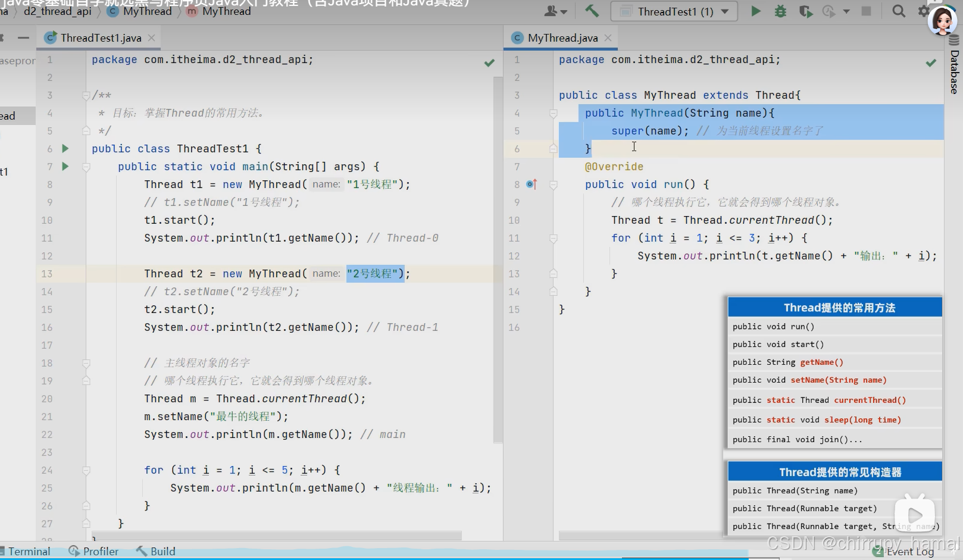
Task: Click m.setName("最牛的线程") on line 21
Action: click(213, 416)
